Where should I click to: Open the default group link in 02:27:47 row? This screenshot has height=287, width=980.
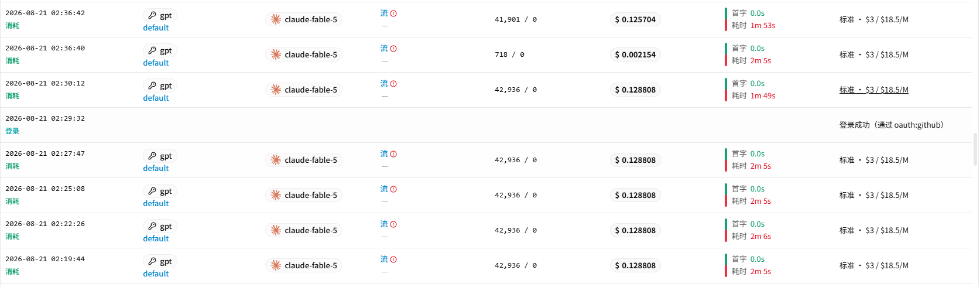click(x=156, y=168)
